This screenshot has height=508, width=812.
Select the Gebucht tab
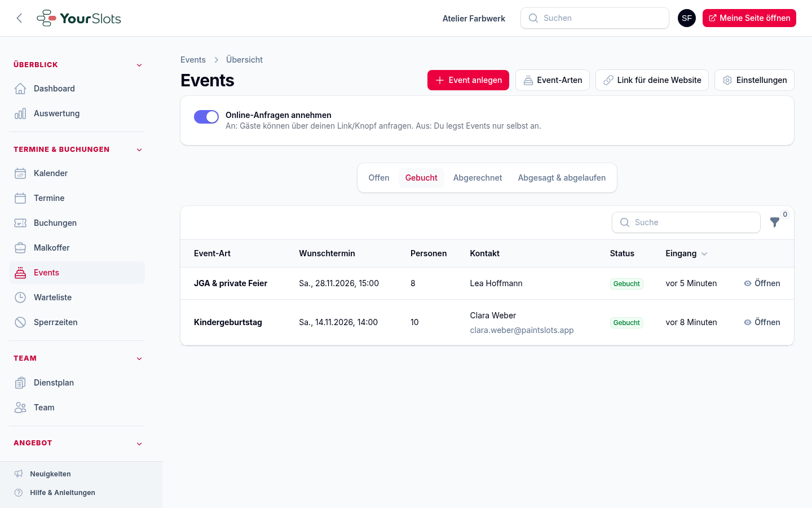(421, 178)
